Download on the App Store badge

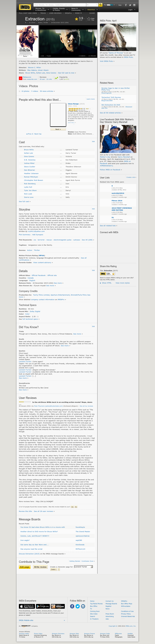pos(27,606)
